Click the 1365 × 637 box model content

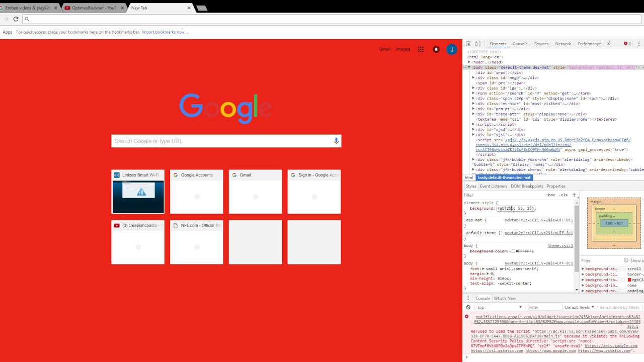614,223
